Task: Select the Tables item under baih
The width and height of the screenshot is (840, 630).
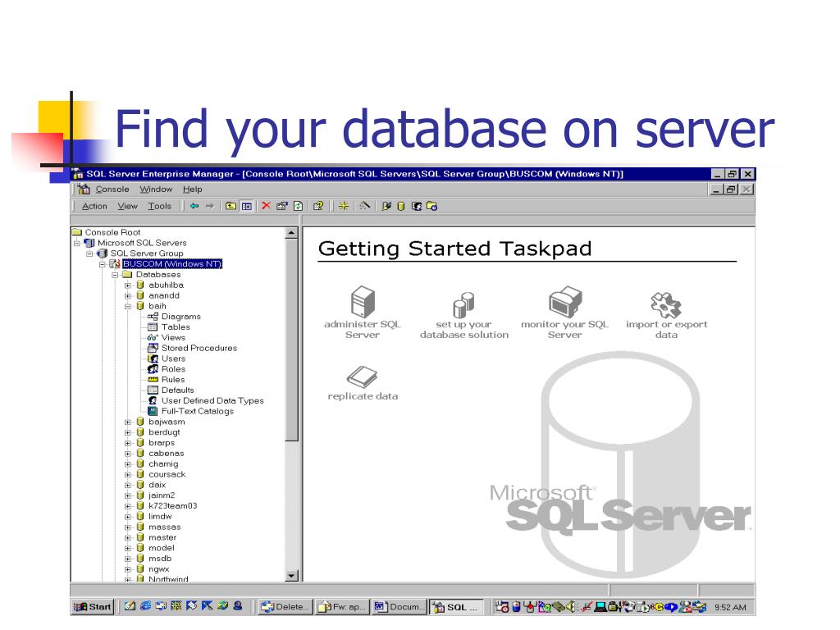Action: click(x=176, y=327)
